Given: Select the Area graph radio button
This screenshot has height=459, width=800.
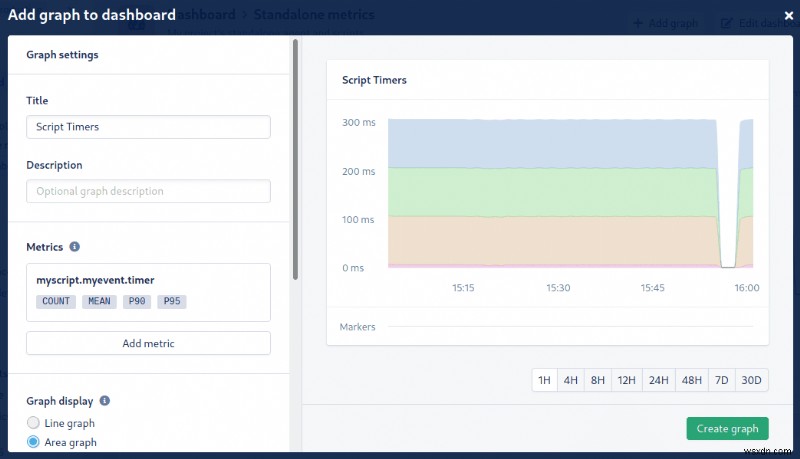Looking at the screenshot, I should pyautogui.click(x=33, y=442).
